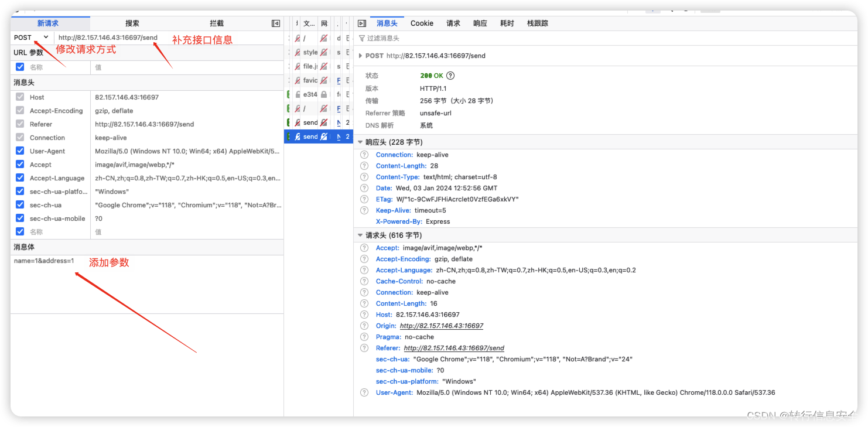
Task: Click the X-Powered-By Express header
Action: (x=413, y=221)
